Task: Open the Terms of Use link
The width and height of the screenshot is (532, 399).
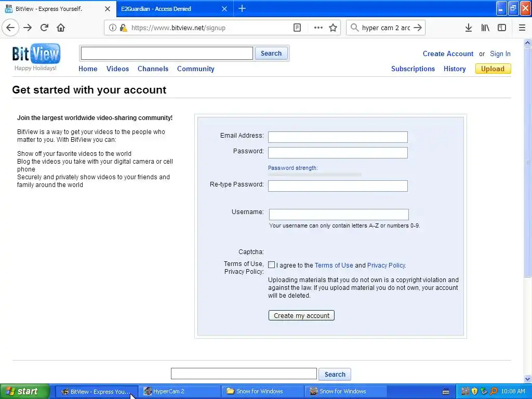Action: [x=334, y=265]
